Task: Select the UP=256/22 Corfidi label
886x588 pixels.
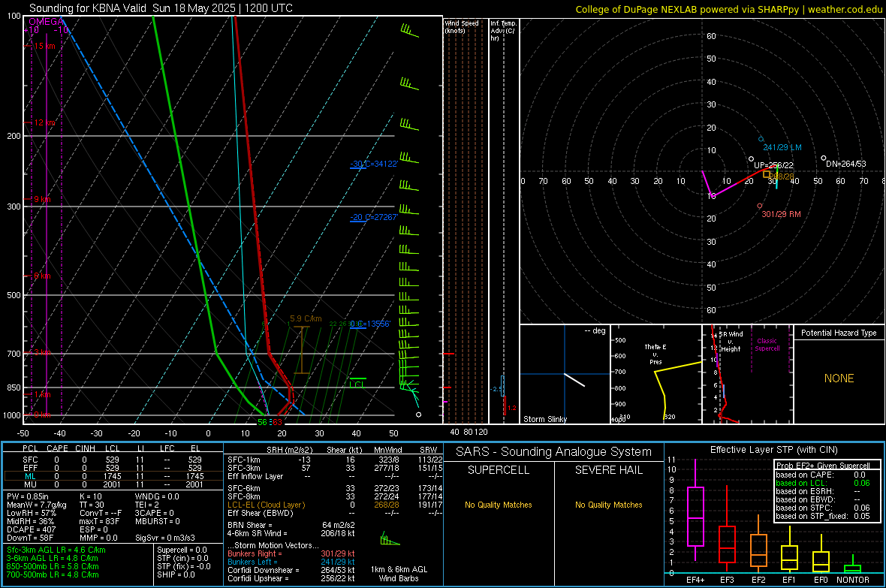Action: tap(773, 165)
